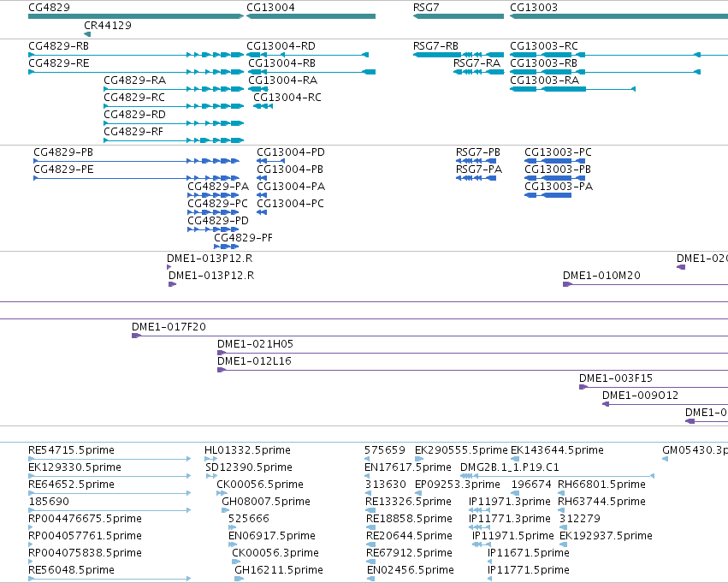Screen dimensions: 728x583
Task: Click the CG13003-RC transcript label
Action: (x=544, y=46)
